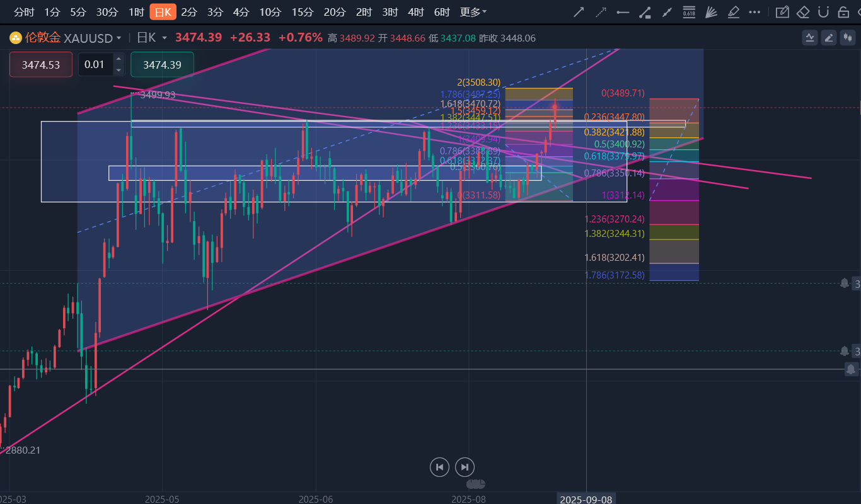Open the indicators button above chart
The height and width of the screenshot is (504, 861).
(810, 38)
